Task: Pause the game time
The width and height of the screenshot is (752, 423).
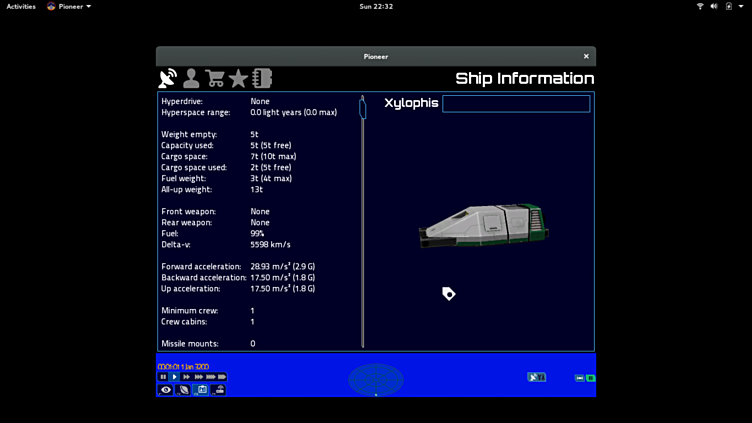Action: pos(163,377)
